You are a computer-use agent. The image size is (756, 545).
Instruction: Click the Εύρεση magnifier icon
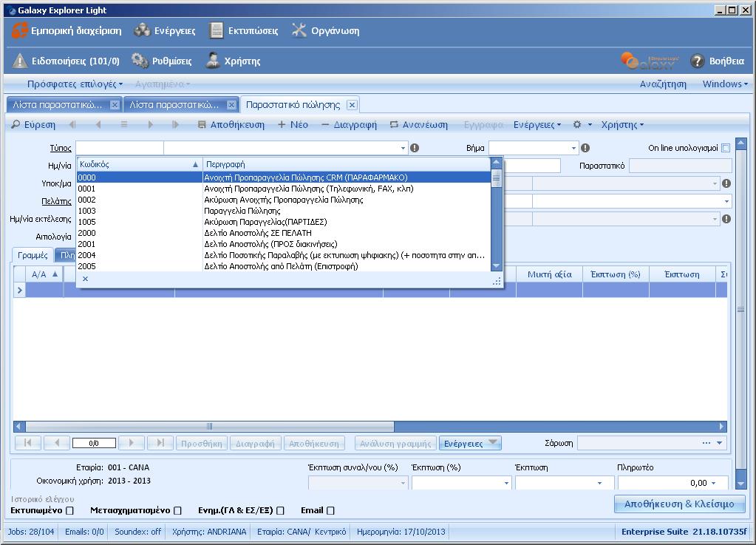coord(16,124)
